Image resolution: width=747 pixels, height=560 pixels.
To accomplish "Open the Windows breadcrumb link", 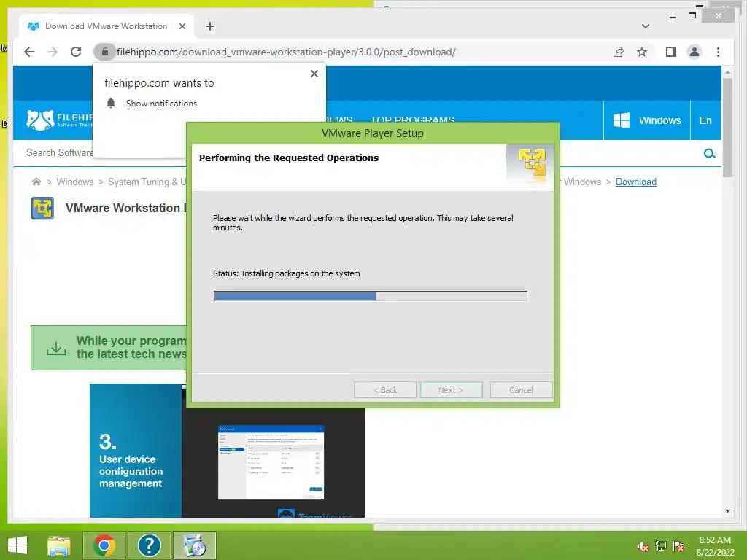I will tap(75, 182).
